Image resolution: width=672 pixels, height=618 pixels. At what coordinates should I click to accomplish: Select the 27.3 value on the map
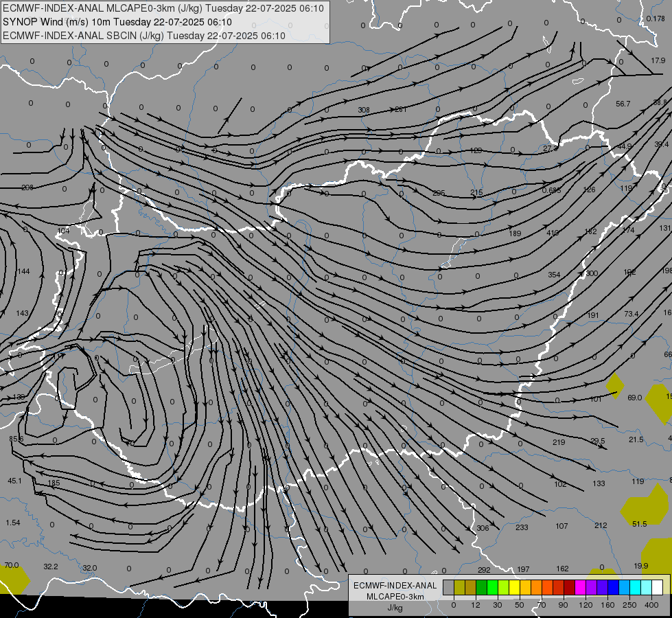551,148
